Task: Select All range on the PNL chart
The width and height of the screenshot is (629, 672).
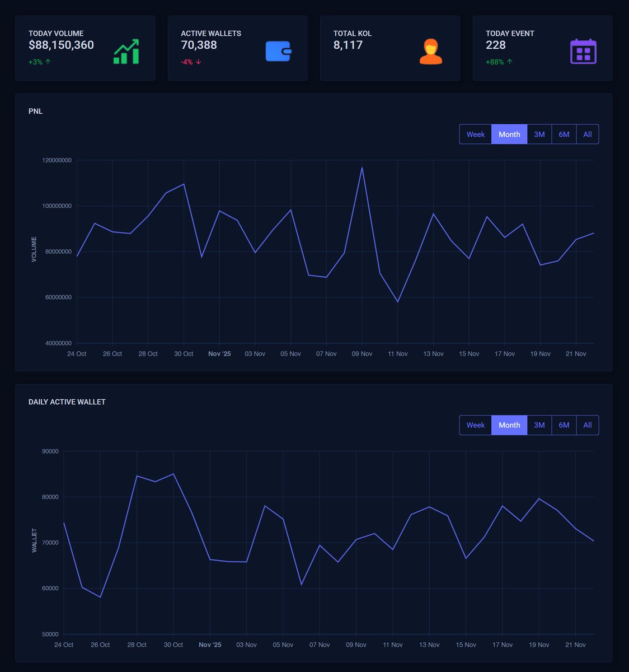Action: [587, 134]
